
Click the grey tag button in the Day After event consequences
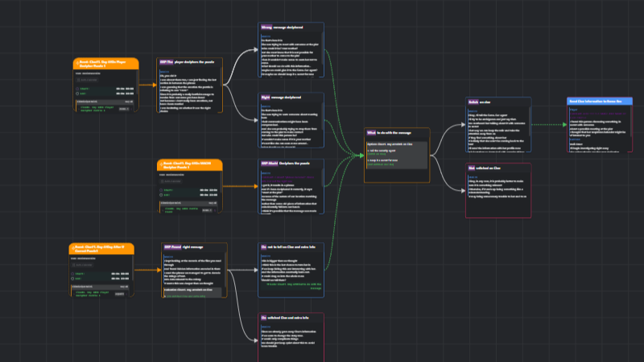point(119,294)
